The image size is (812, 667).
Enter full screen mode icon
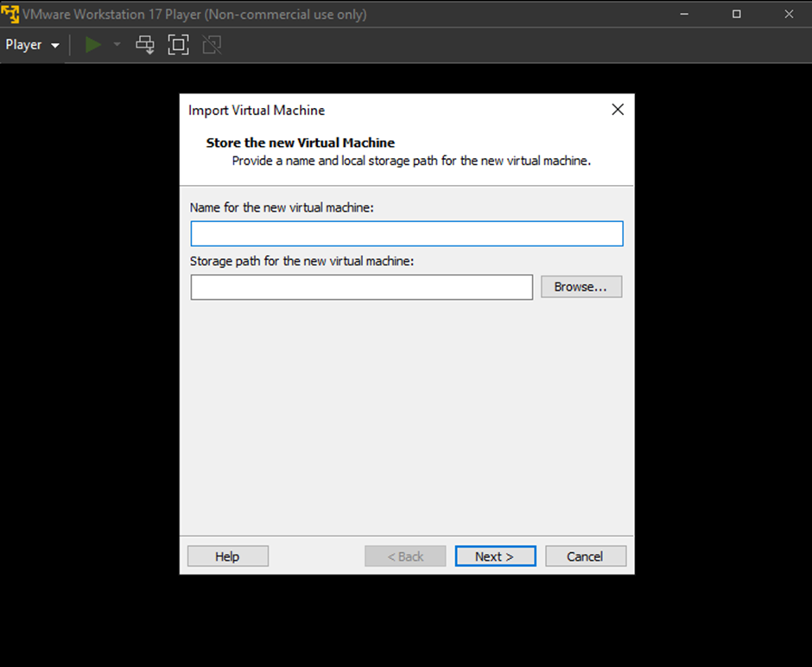click(x=178, y=45)
